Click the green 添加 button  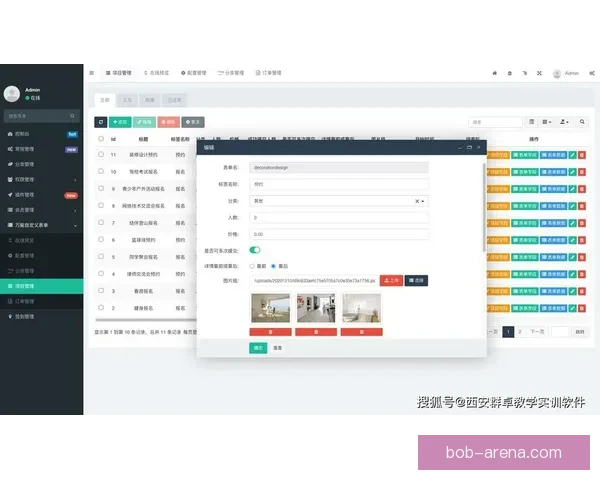120,122
